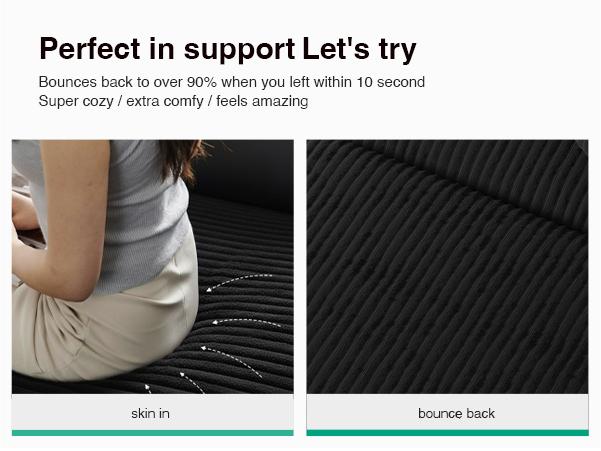Select the "Bounces back to over 90%" line

(232, 82)
